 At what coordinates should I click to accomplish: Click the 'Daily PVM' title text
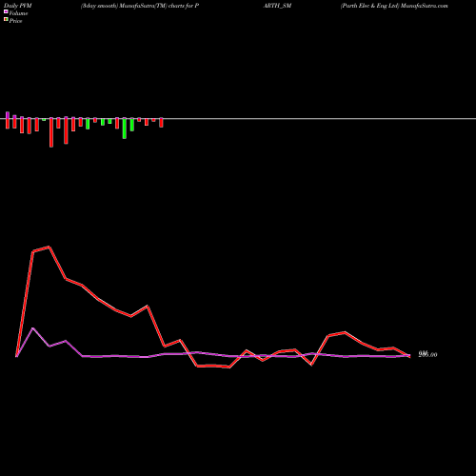[18, 6]
